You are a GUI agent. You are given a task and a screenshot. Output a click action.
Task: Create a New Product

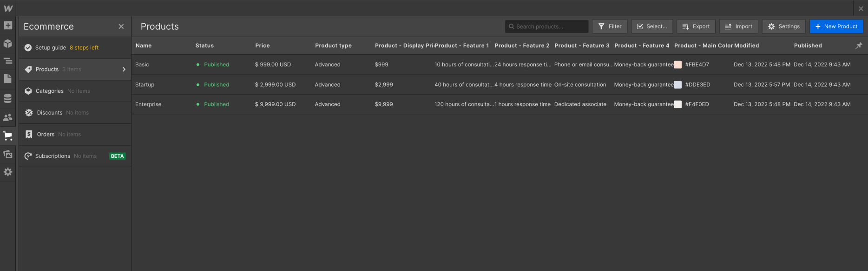[836, 26]
